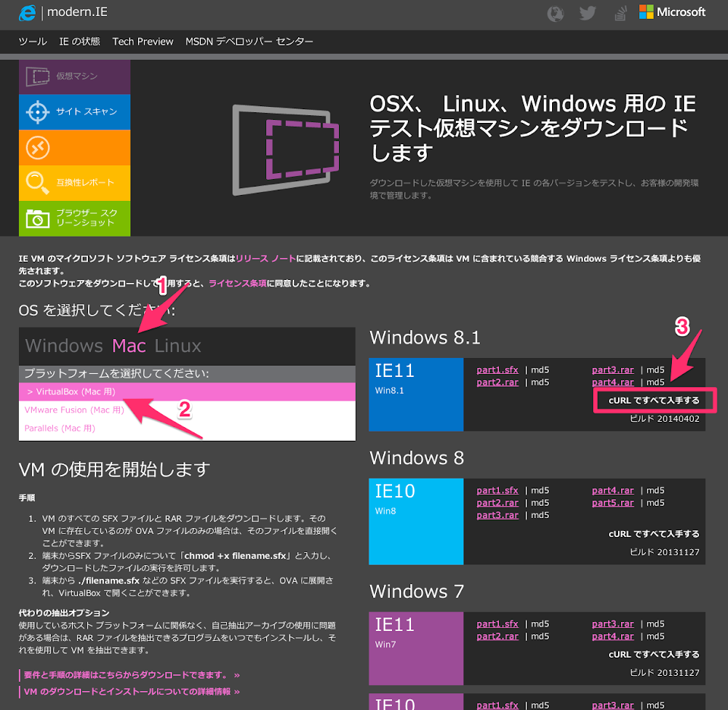Download part3.rar for Windows 8 IE10
This screenshot has width=728, height=710.
[497, 516]
